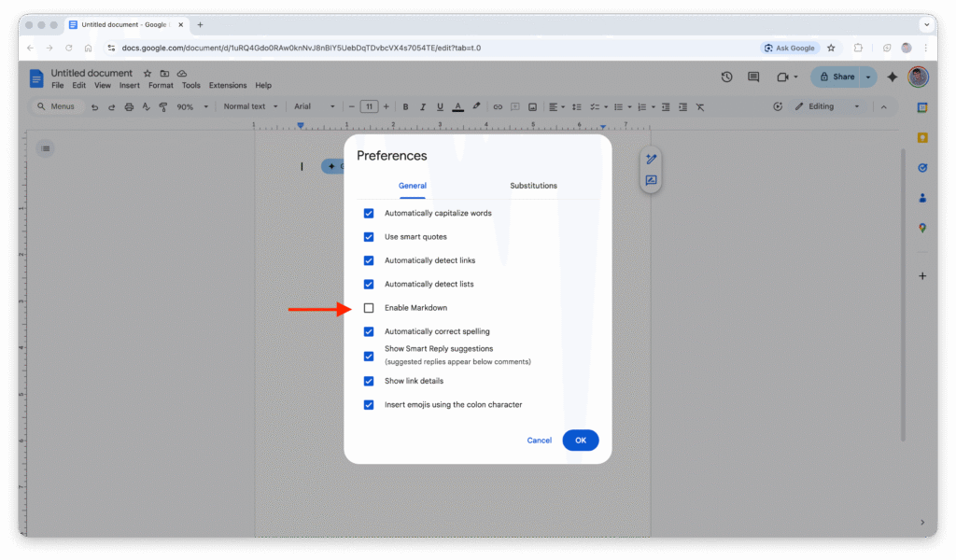
Task: Uncheck Use smart quotes
Action: (369, 237)
